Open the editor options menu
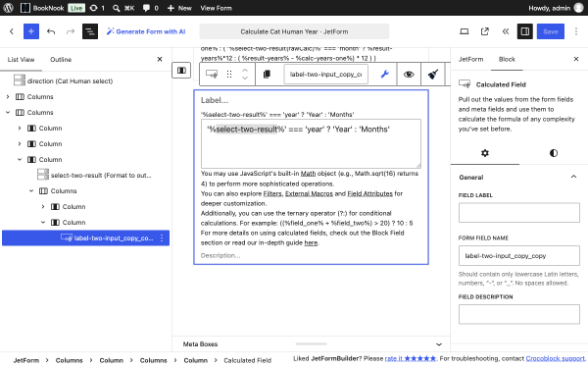The width and height of the screenshot is (588, 368). click(576, 31)
